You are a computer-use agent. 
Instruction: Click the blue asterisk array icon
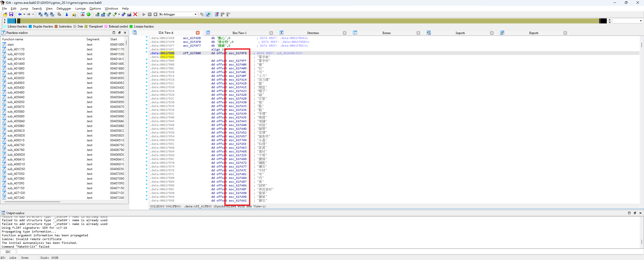123,14
